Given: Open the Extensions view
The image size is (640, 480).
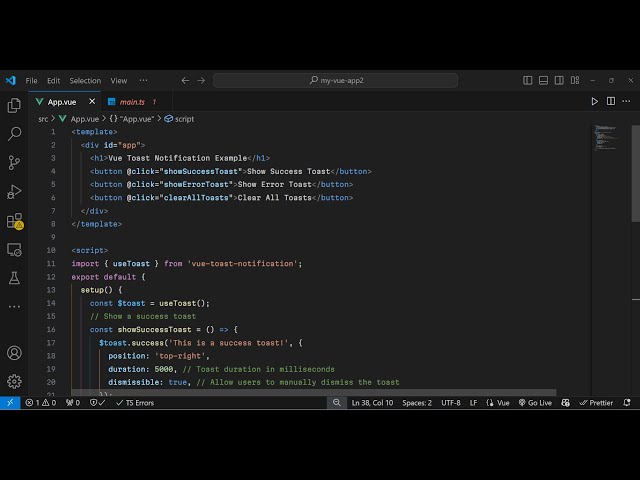Looking at the screenshot, I should [x=14, y=220].
